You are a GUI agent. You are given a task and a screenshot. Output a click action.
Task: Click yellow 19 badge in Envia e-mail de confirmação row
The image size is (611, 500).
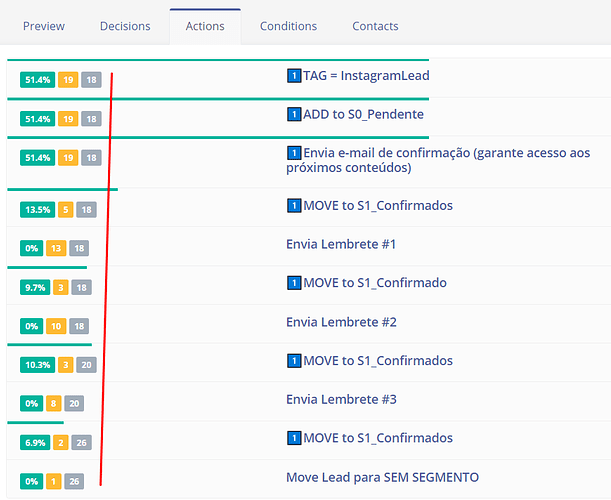coord(68,158)
